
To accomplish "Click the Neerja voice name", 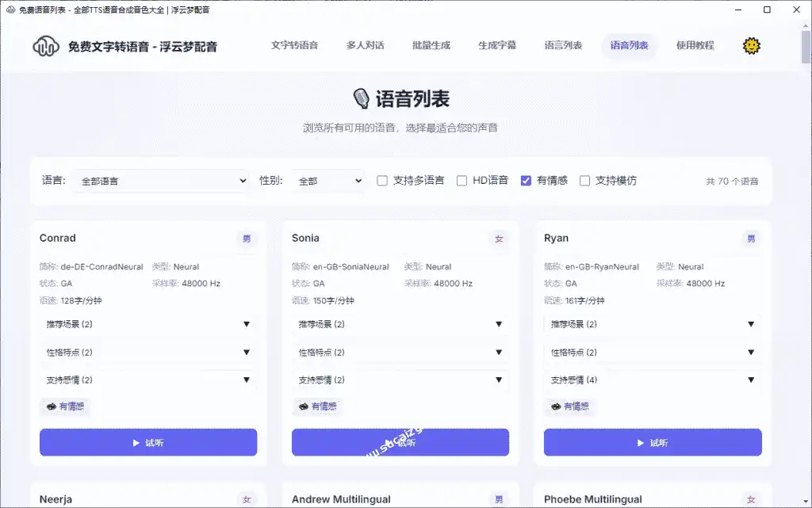I will (x=56, y=499).
